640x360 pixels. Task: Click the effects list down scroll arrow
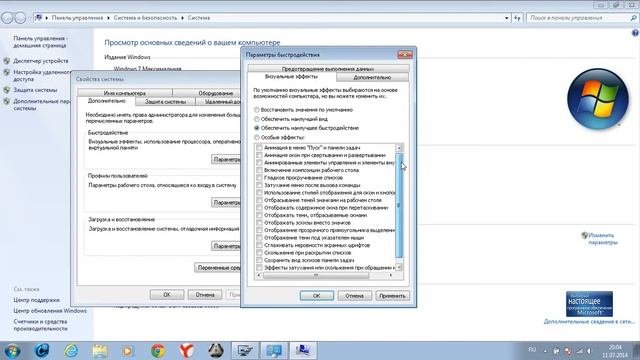pos(399,267)
